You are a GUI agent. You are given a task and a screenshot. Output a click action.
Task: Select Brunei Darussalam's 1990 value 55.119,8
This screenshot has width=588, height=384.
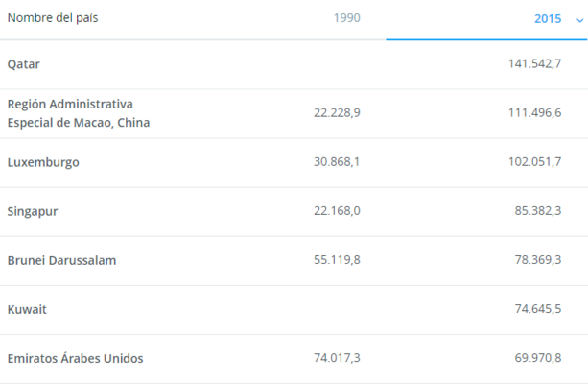click(x=337, y=260)
